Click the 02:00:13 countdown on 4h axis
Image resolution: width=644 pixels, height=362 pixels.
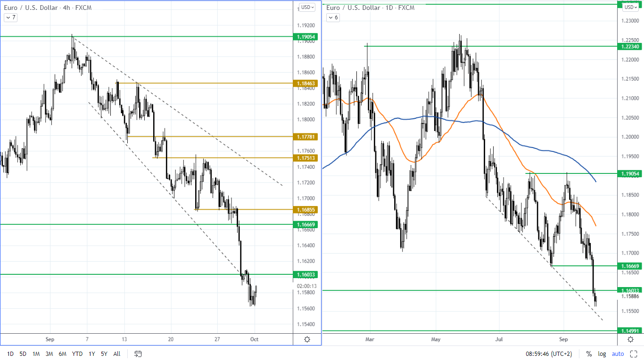point(306,286)
